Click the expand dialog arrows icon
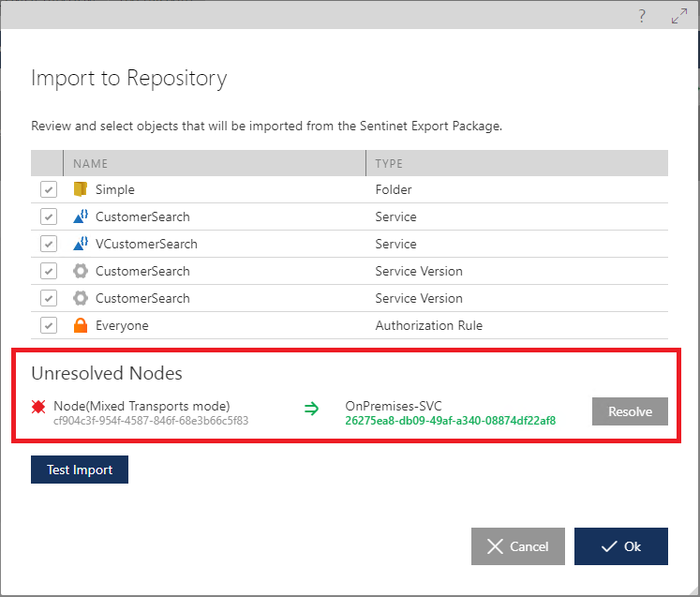 (x=679, y=17)
